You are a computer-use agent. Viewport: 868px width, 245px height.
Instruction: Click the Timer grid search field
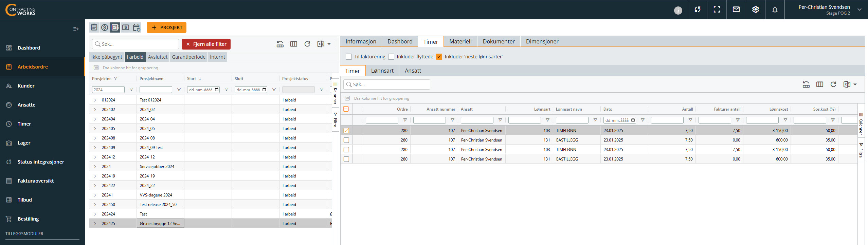[387, 84]
